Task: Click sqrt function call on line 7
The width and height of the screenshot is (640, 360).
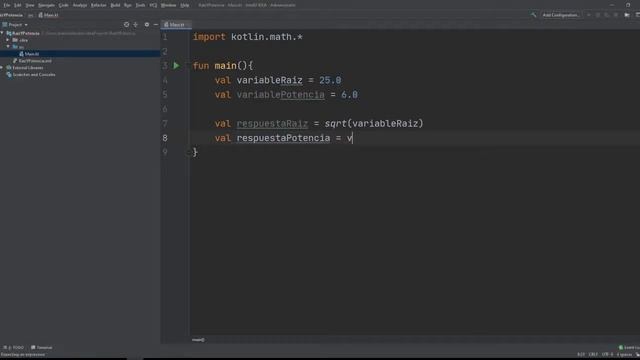Action: 335,123
